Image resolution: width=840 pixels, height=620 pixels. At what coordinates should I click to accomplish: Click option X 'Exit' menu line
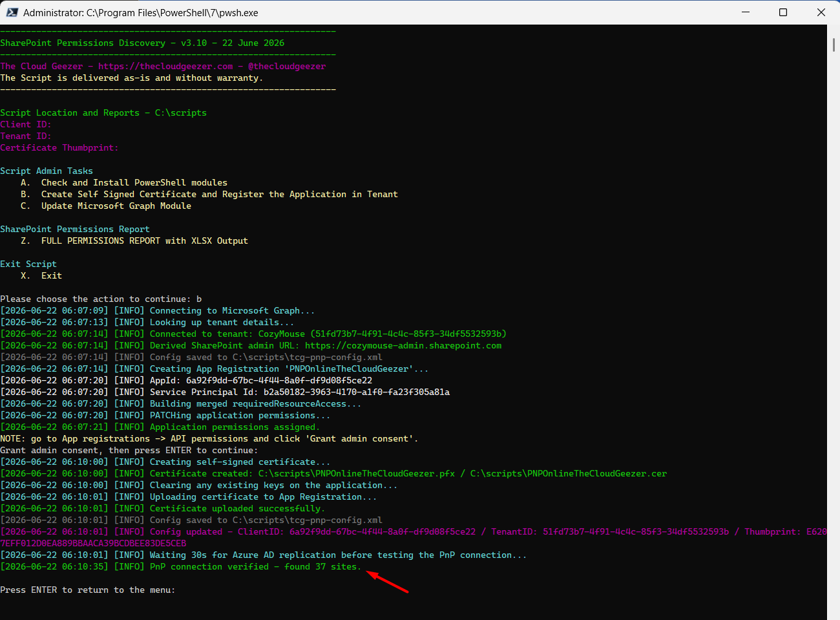tap(41, 275)
